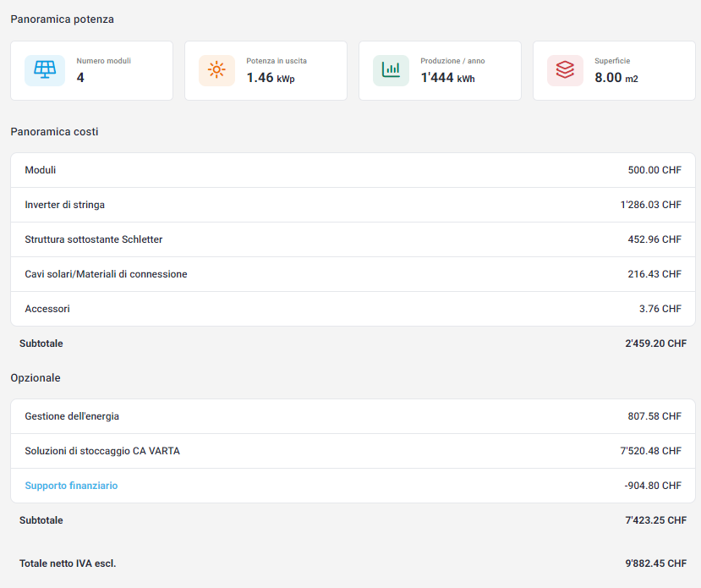701x588 pixels.
Task: Click the green bar chart production icon
Action: click(391, 70)
